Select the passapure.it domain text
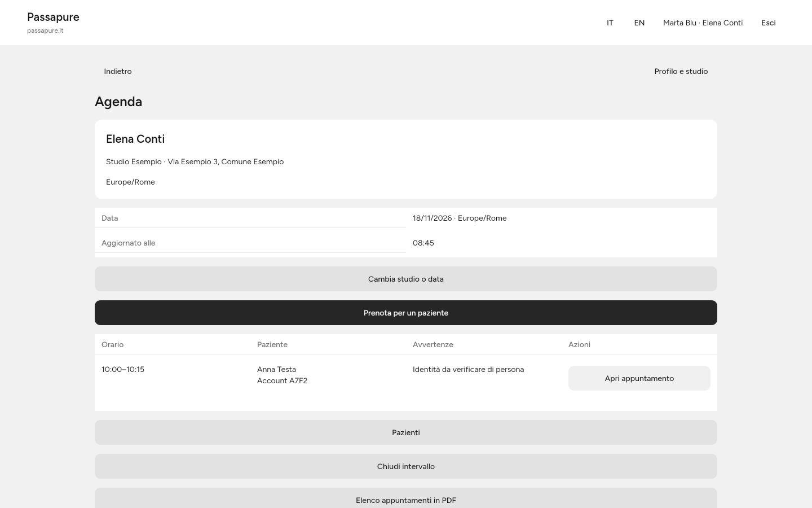The height and width of the screenshot is (508, 812). 45,30
